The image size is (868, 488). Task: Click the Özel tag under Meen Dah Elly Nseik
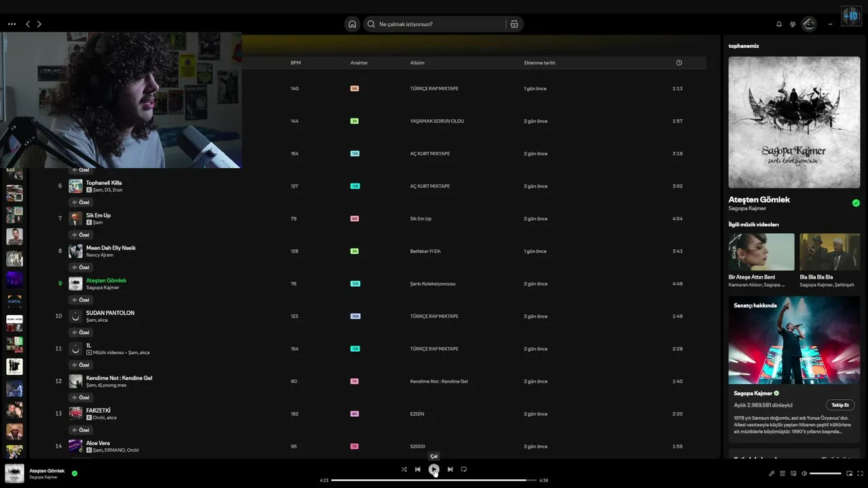coord(81,267)
